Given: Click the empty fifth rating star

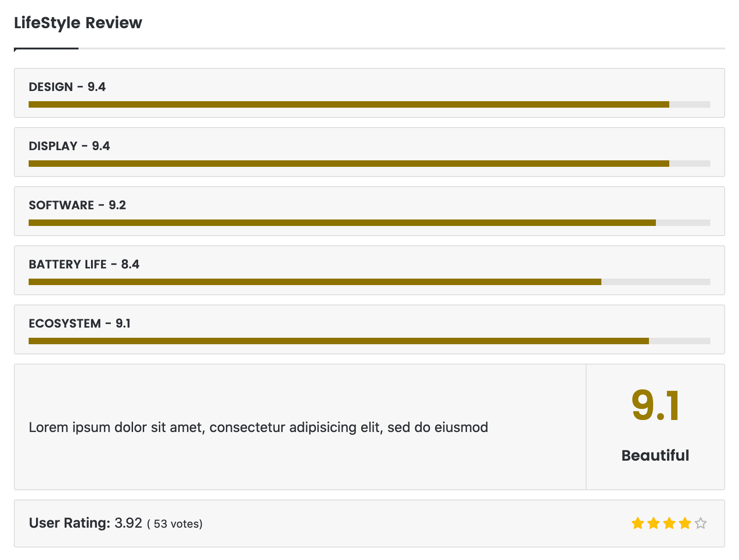Looking at the screenshot, I should (x=701, y=523).
